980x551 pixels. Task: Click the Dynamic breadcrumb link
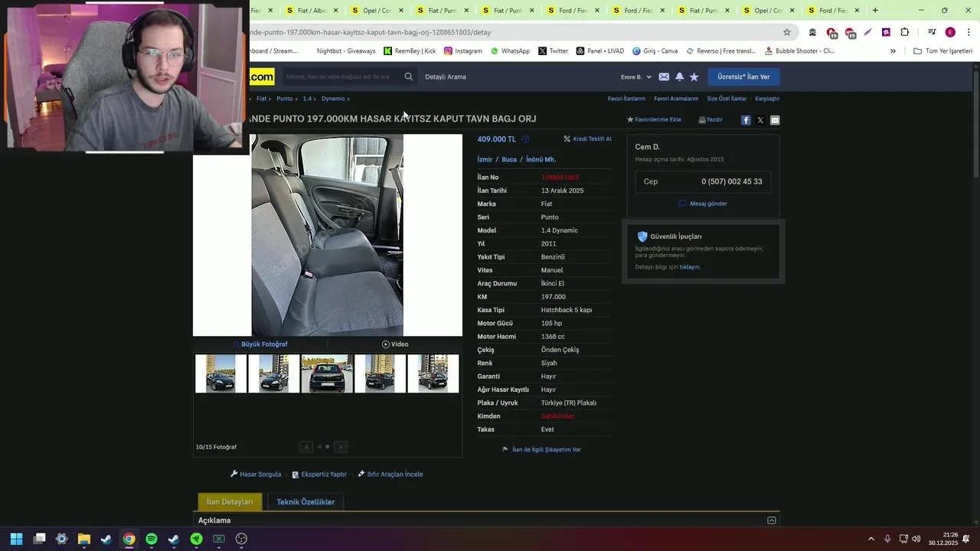[333, 99]
